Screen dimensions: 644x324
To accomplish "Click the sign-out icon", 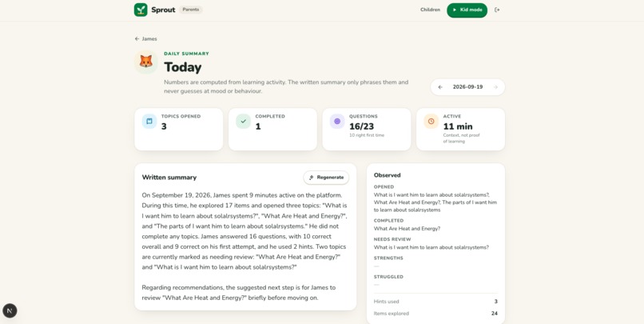I will coord(497,10).
